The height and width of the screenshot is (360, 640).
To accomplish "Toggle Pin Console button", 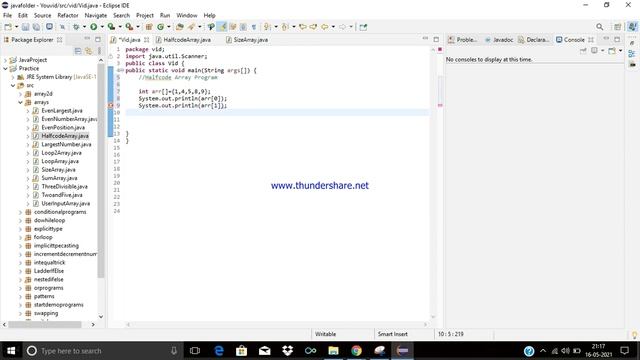I will [583, 51].
